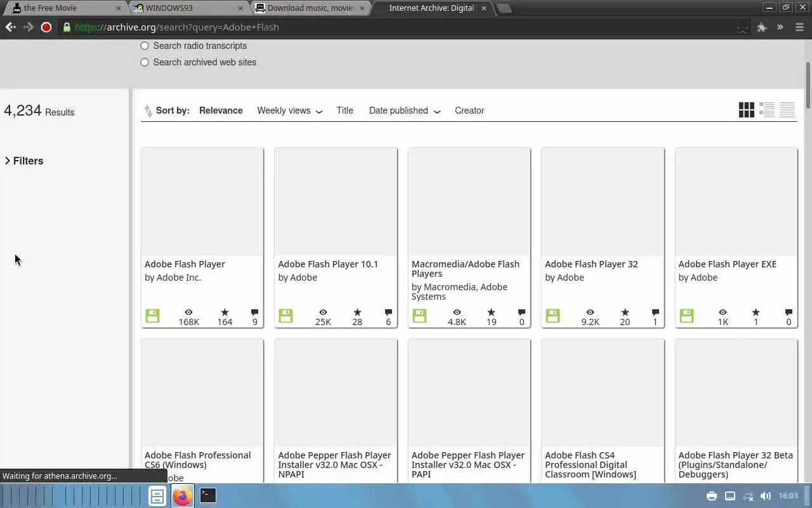Sort results by Relevance
Screen dimensions: 812x508
click(x=221, y=110)
